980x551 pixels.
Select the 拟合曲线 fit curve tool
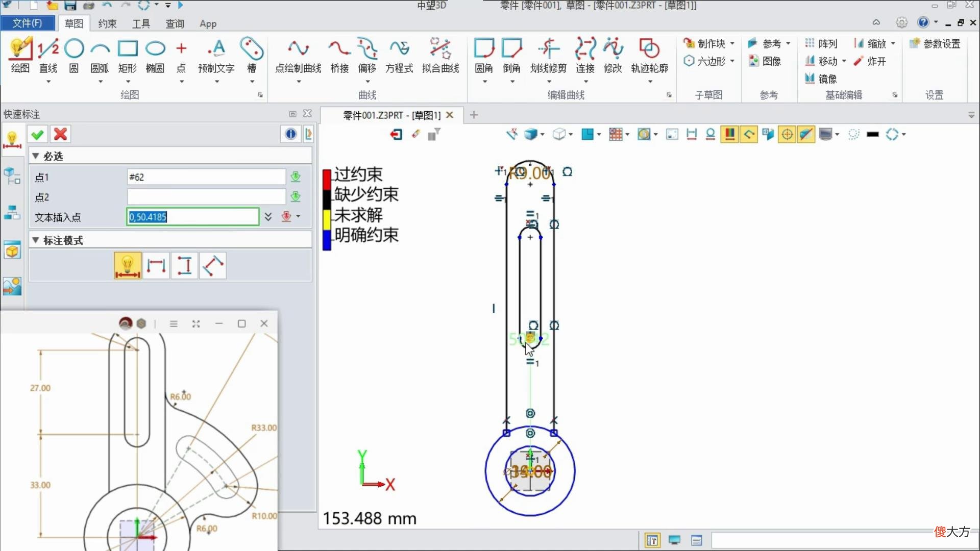click(440, 55)
